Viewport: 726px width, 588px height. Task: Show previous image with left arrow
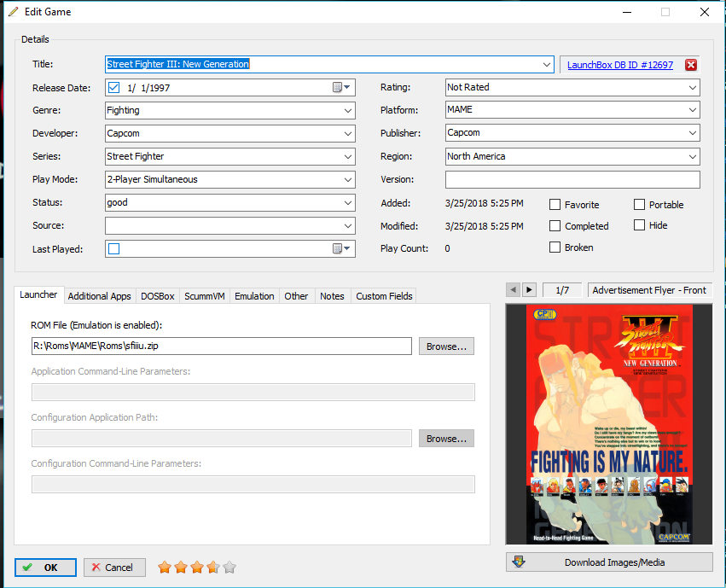[513, 290]
